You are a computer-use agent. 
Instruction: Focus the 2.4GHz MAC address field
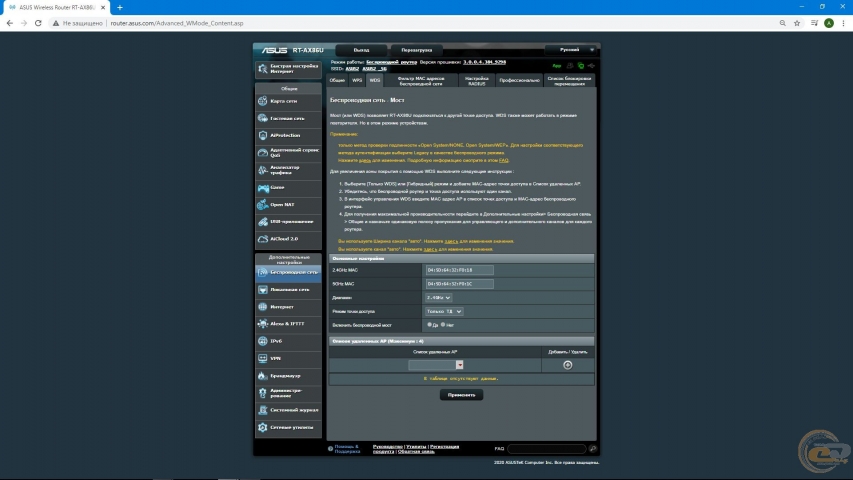click(x=460, y=270)
